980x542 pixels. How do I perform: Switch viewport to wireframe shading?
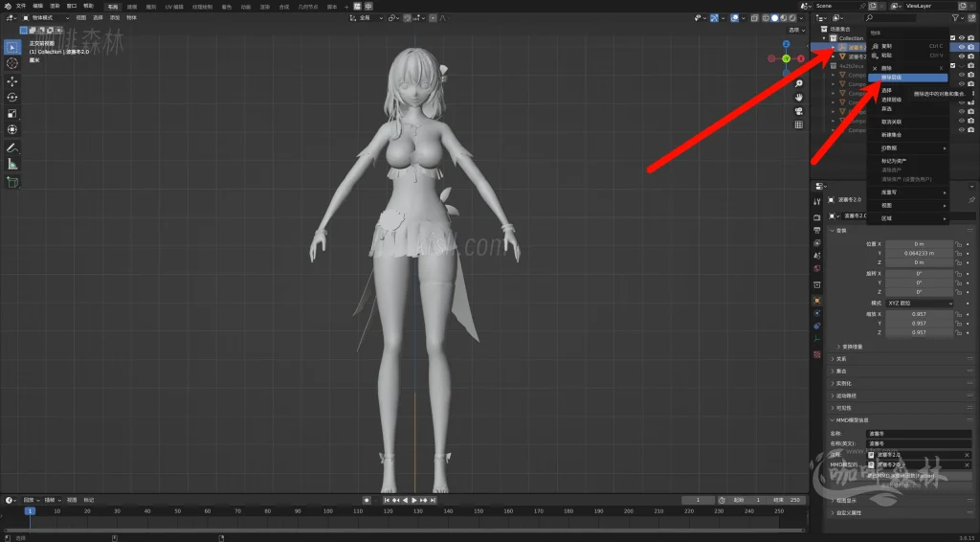point(766,18)
